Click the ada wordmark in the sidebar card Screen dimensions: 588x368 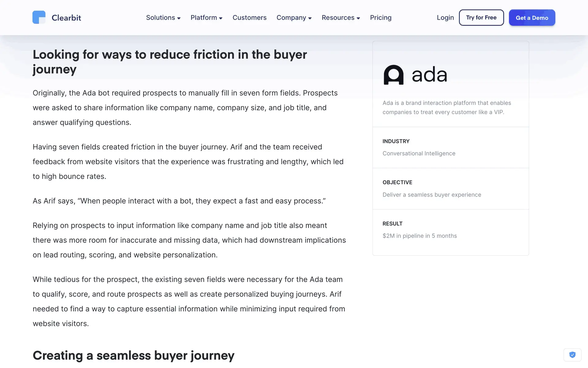pos(429,75)
